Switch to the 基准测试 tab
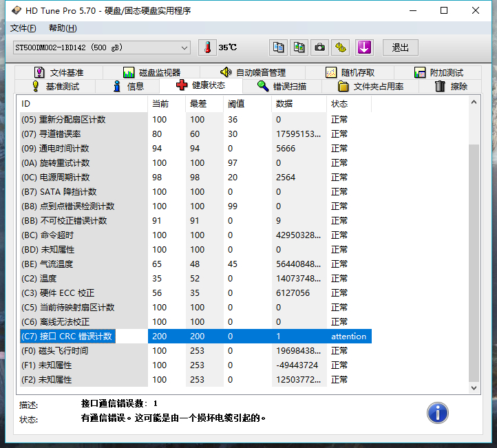 55,86
